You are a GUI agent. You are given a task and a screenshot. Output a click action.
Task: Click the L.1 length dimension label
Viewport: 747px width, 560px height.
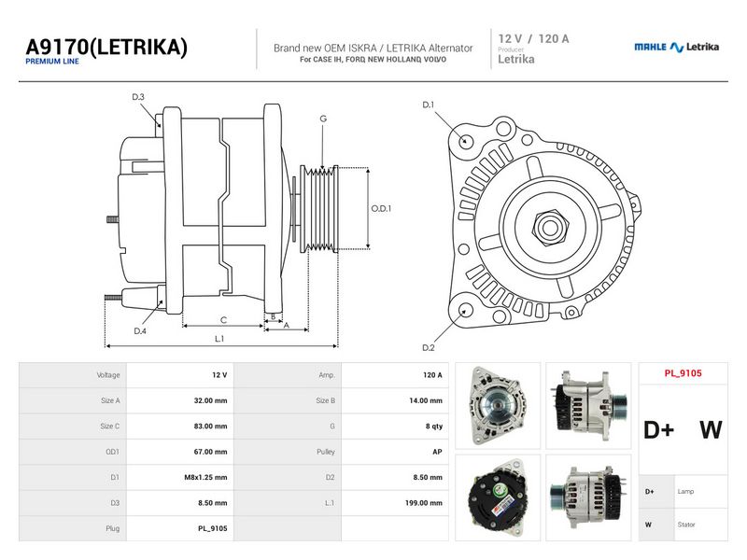[x=219, y=339]
